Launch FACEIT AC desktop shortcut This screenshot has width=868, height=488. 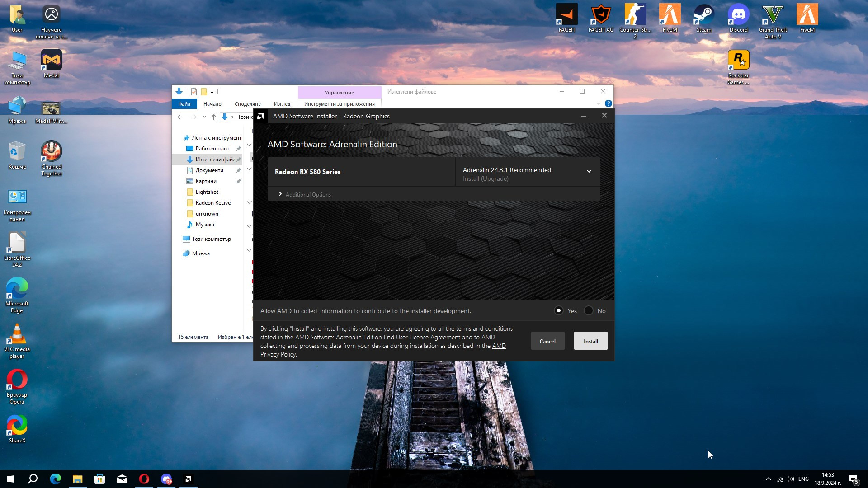[x=601, y=15]
